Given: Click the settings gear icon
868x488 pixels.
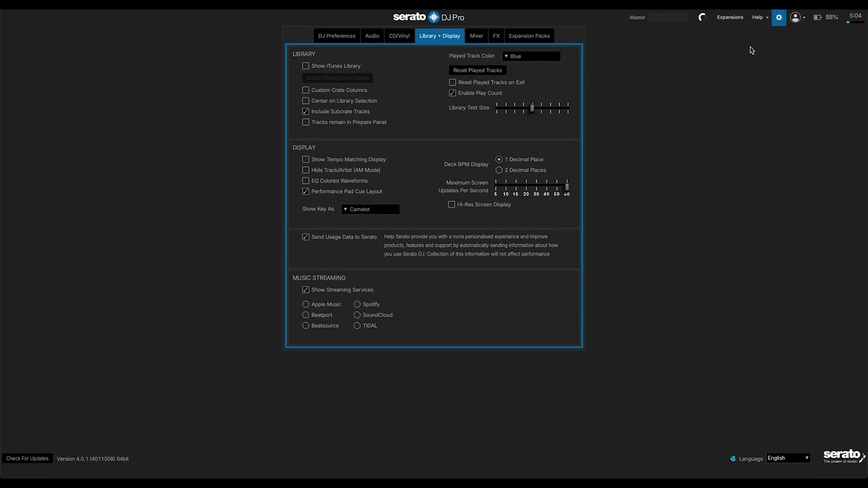Looking at the screenshot, I should point(778,17).
